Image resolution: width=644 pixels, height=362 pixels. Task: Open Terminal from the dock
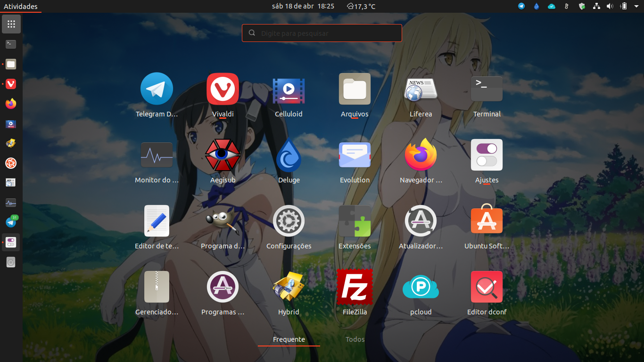pyautogui.click(x=11, y=44)
